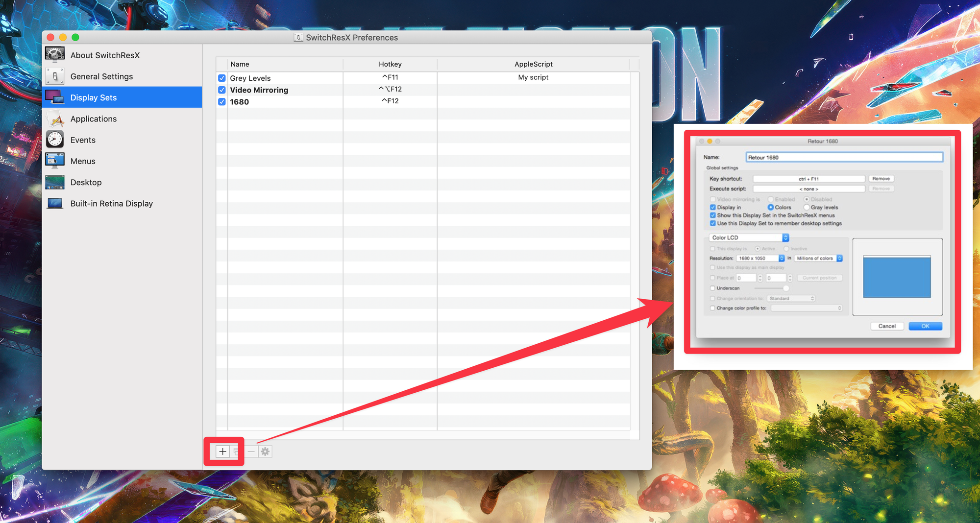Click Cancel in the Retour 1680 dialog
This screenshot has width=980, height=523.
coord(887,326)
